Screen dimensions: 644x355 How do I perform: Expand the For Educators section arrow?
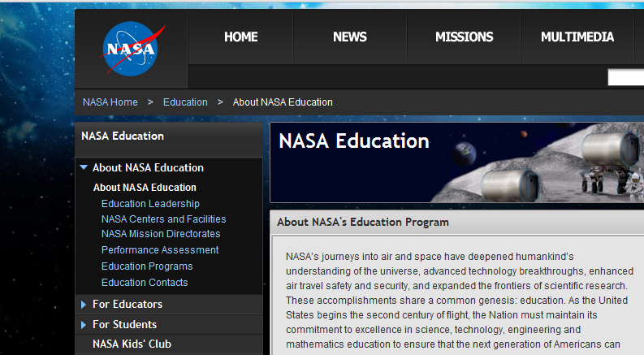click(x=84, y=305)
